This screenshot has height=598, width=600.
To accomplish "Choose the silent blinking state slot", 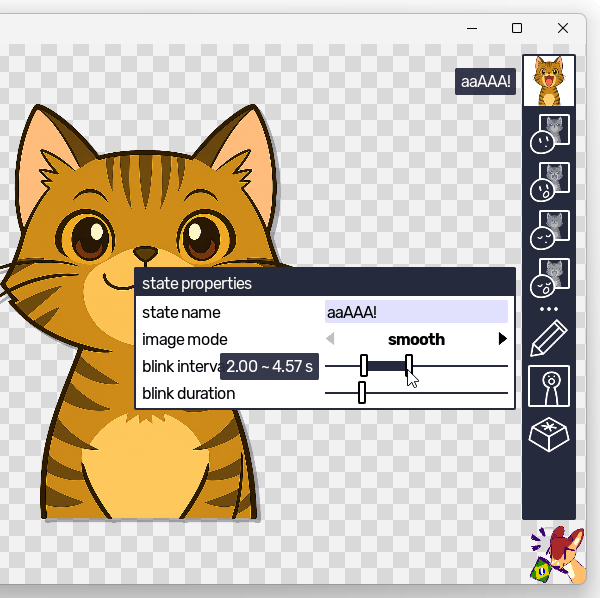I will 549,229.
